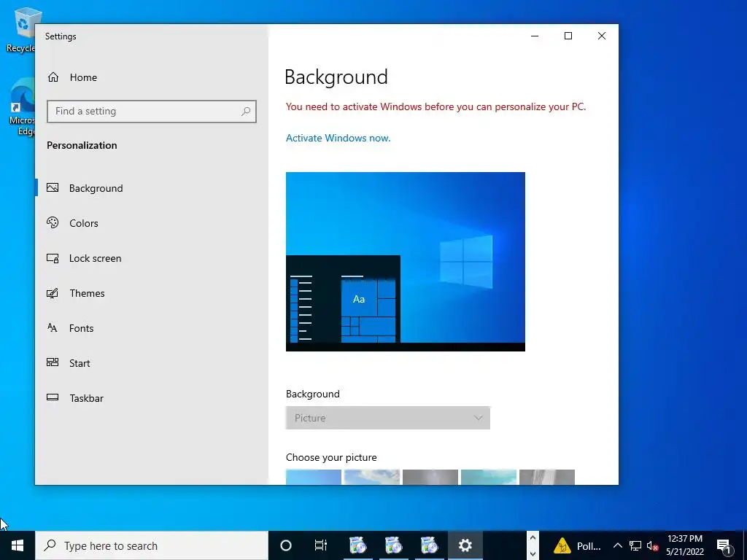The image size is (747, 560).
Task: Open the notification action center
Action: pyautogui.click(x=724, y=545)
